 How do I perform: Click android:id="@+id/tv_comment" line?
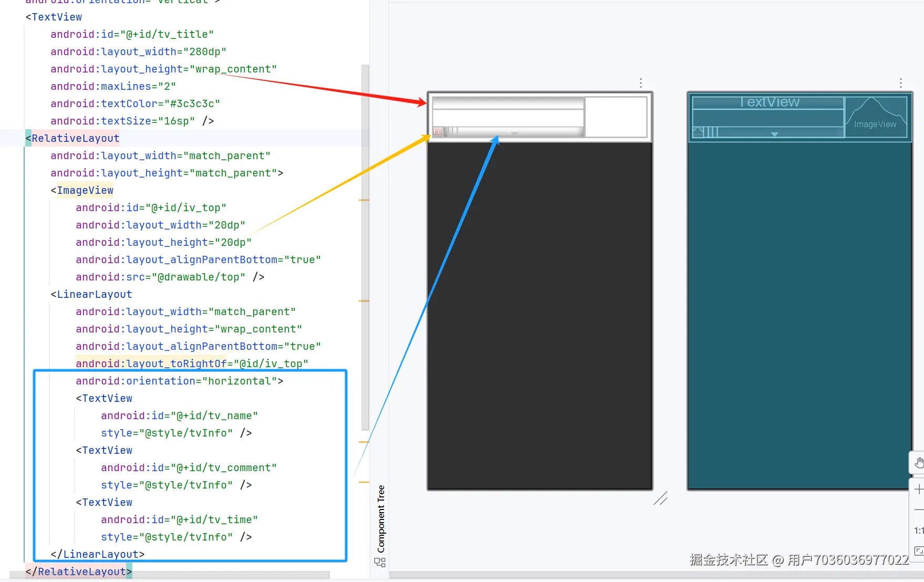189,467
